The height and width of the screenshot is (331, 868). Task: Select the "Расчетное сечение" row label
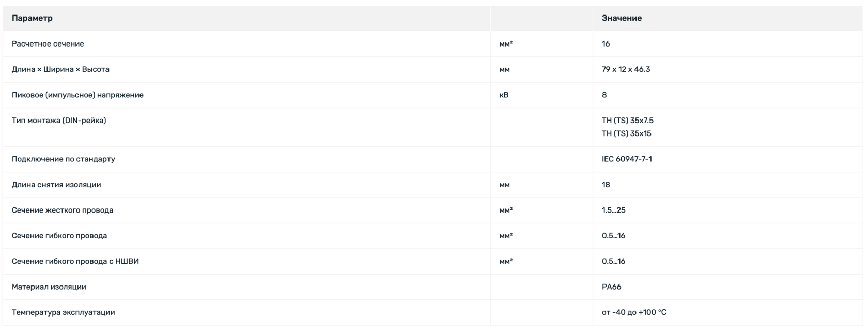48,44
